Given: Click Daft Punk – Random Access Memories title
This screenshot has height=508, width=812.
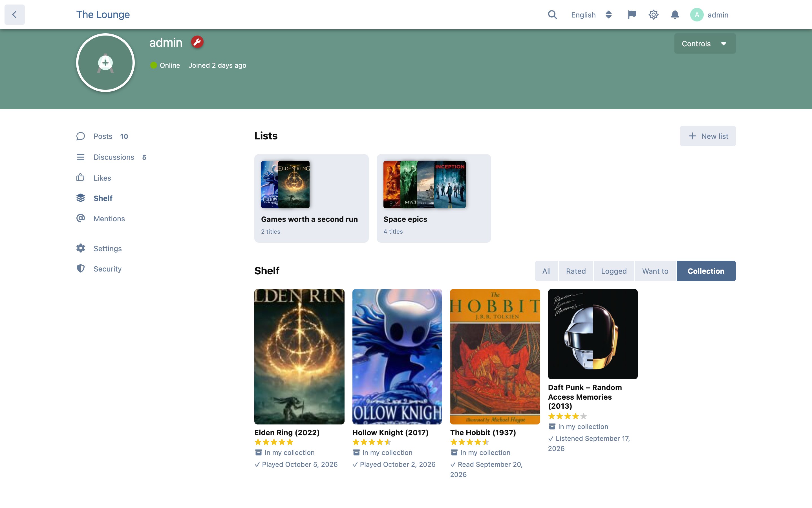Looking at the screenshot, I should (585, 397).
